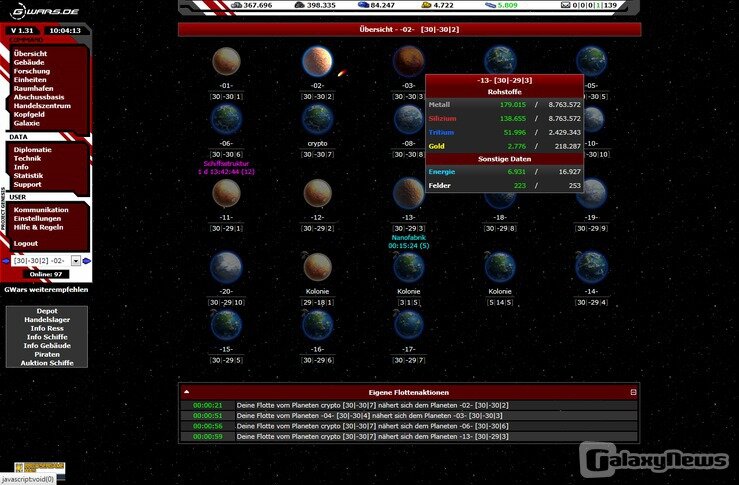Select planet -15- globe icon
The width and height of the screenshot is (739, 485).
[226, 325]
